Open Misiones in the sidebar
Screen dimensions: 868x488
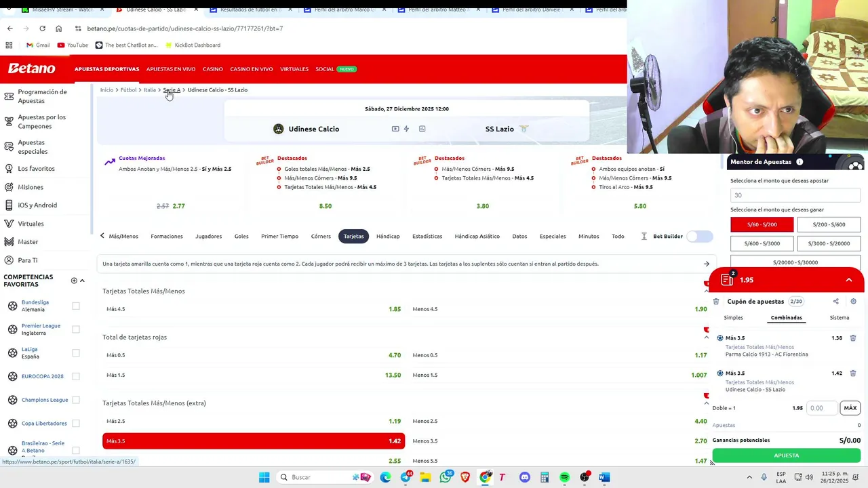31,187
